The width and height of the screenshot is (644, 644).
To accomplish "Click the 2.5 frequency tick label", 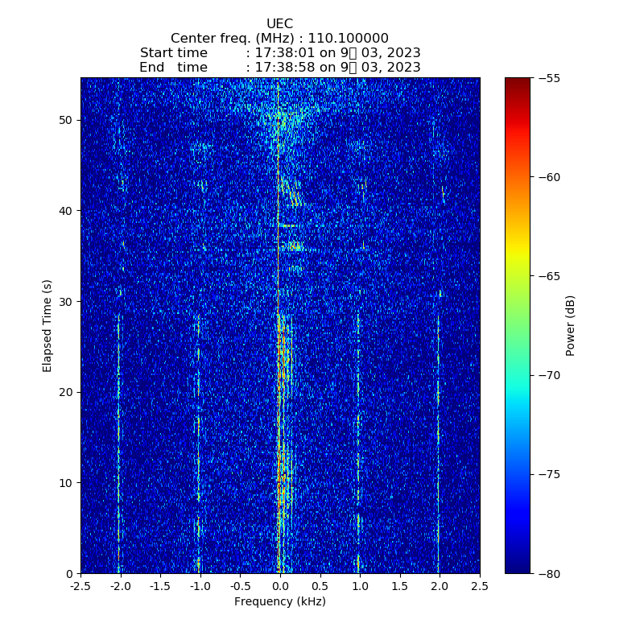I will (479, 588).
